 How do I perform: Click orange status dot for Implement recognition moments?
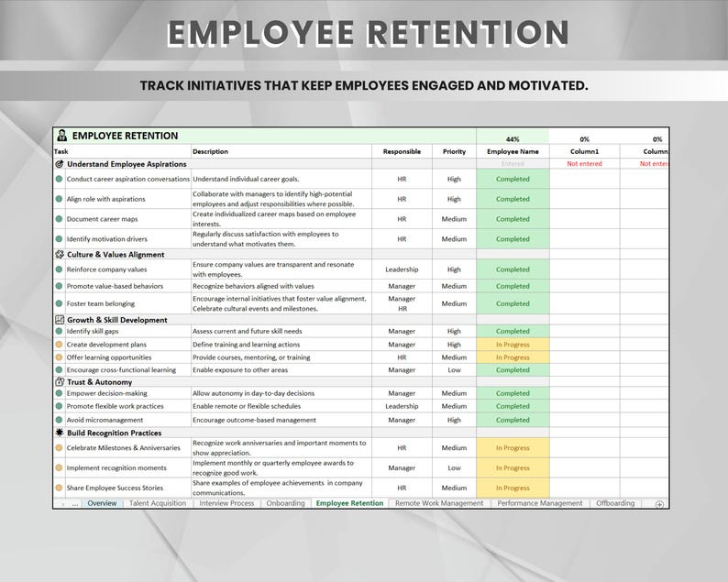point(59,467)
